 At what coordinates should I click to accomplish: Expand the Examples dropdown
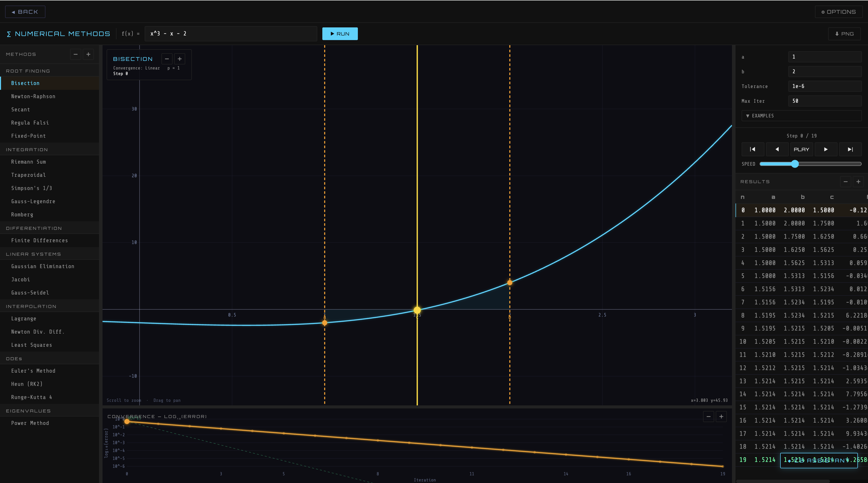click(x=801, y=115)
